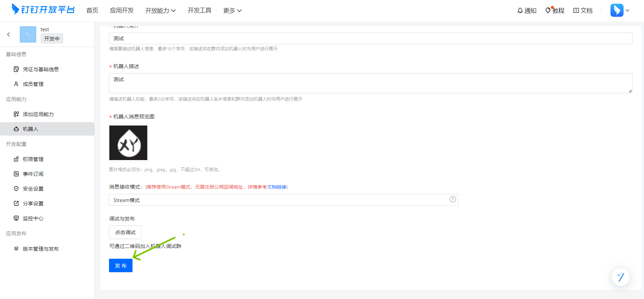The width and height of the screenshot is (644, 299).
Task: Open the 文档链接 hyperlink
Action: tap(277, 187)
